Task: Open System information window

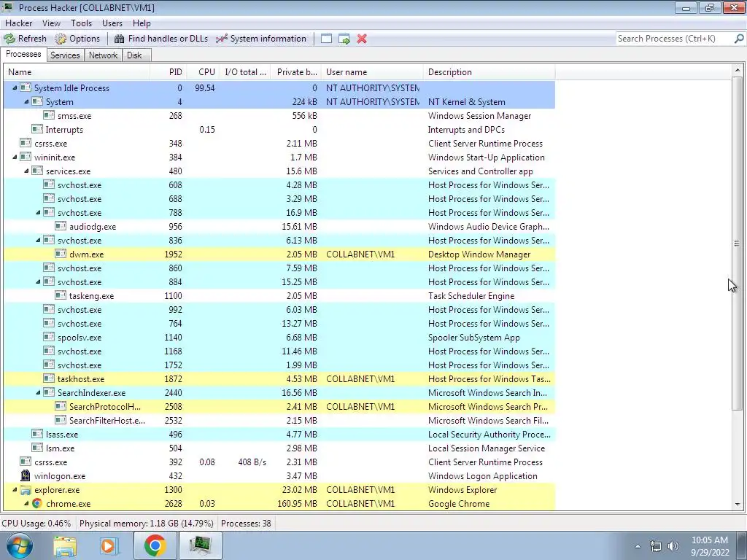Action: [260, 39]
